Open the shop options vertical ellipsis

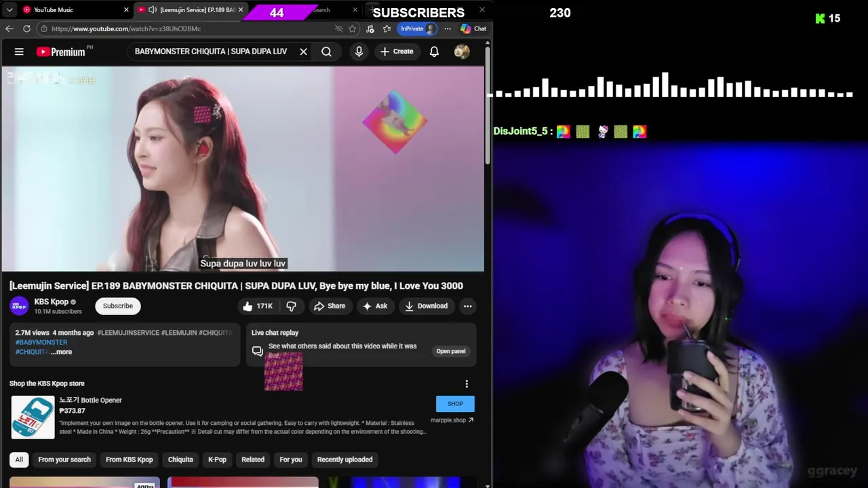pos(467,384)
